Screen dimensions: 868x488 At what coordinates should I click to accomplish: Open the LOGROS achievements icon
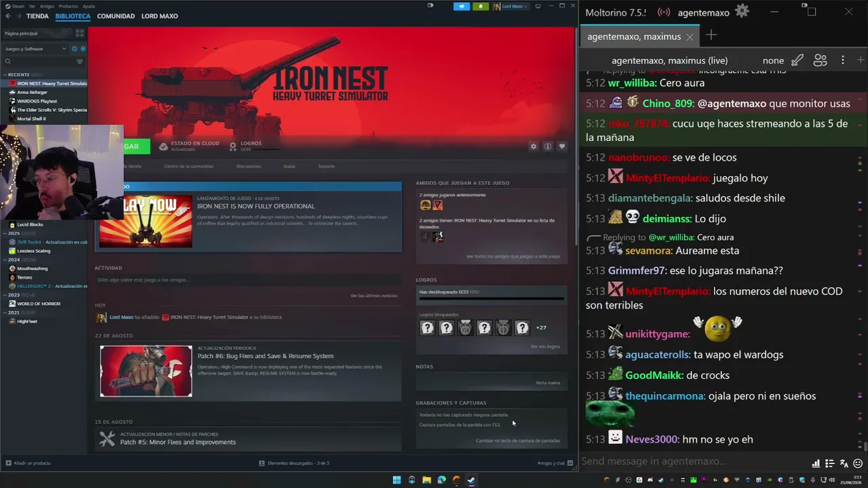(x=233, y=146)
